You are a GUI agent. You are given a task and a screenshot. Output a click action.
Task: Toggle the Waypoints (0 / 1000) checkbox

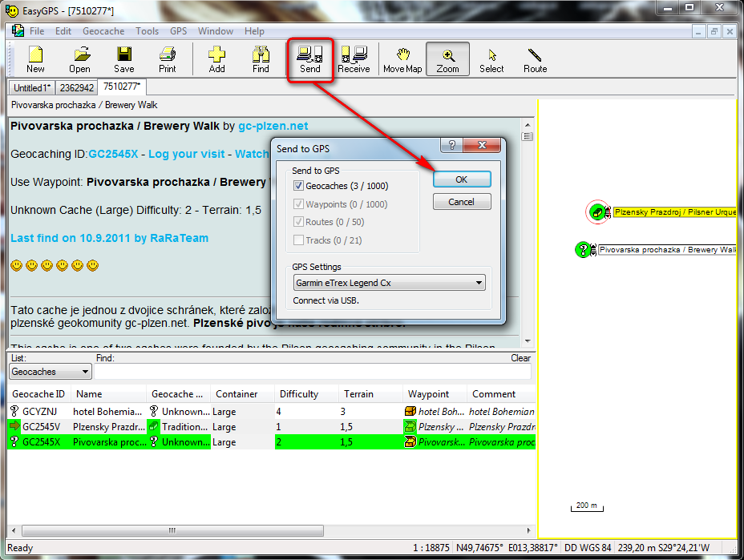pos(298,204)
